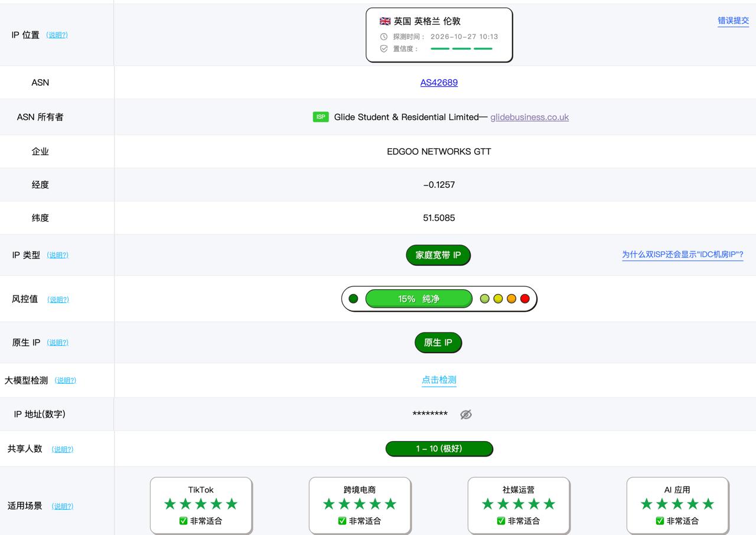The width and height of the screenshot is (756, 535).
Task: Click the clock icon beside 探测时间
Action: [x=384, y=37]
